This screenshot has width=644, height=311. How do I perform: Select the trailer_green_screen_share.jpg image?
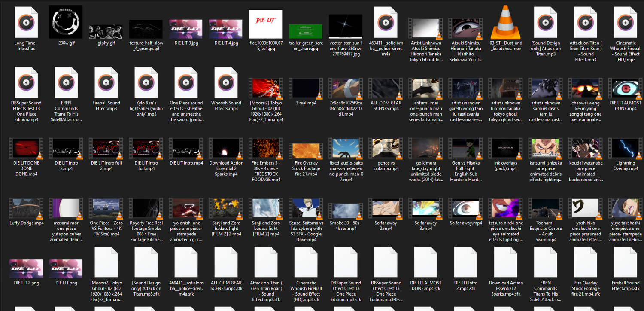pyautogui.click(x=306, y=31)
